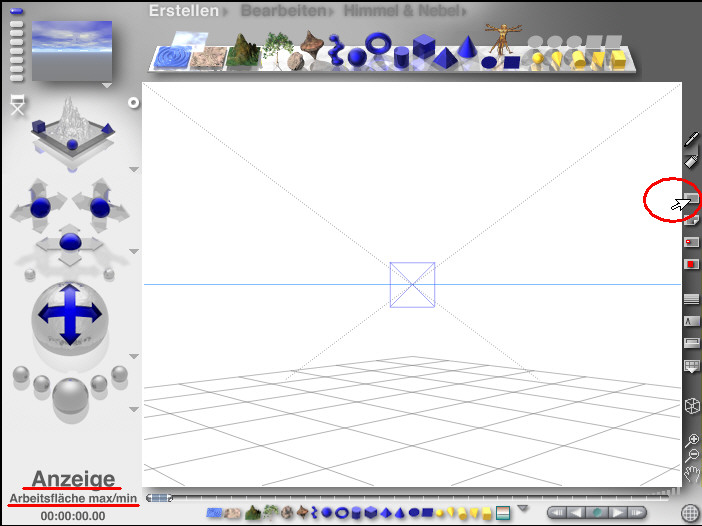Create a cloud plane from the create palette

(x=190, y=38)
